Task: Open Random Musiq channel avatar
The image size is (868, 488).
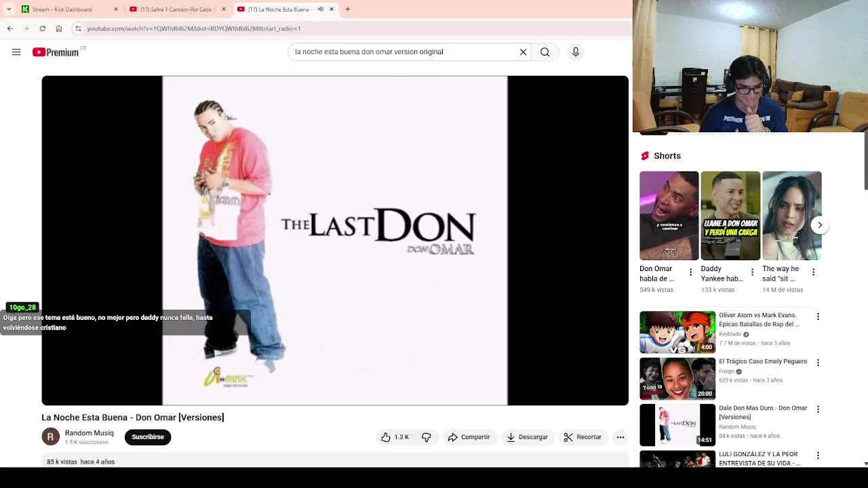Action: pos(51,437)
